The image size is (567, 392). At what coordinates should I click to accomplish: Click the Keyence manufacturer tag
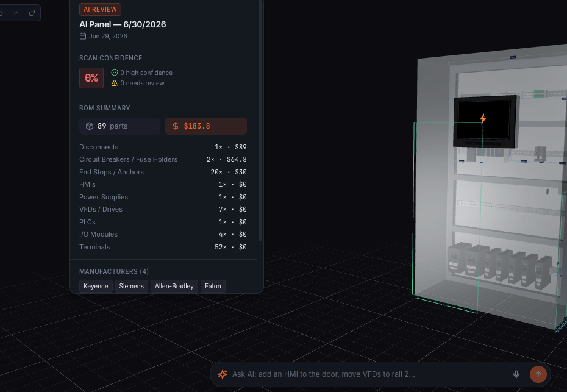coord(96,286)
